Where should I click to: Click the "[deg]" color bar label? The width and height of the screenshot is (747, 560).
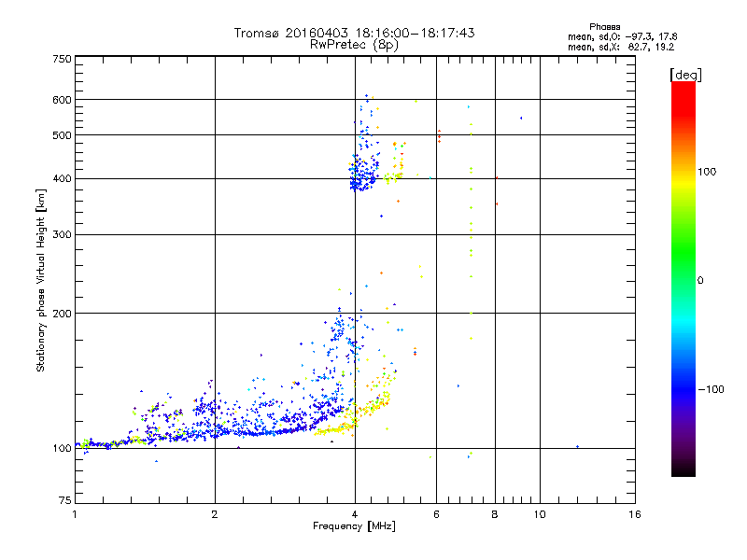point(685,75)
